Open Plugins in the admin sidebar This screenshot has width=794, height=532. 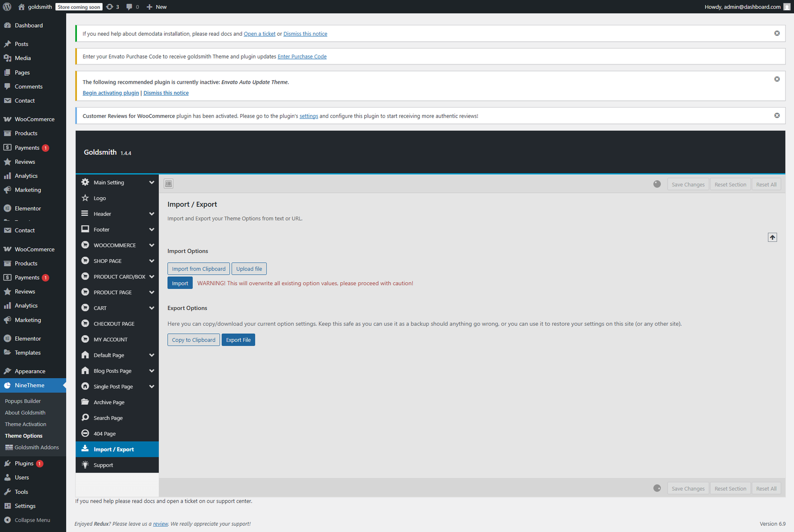click(24, 464)
